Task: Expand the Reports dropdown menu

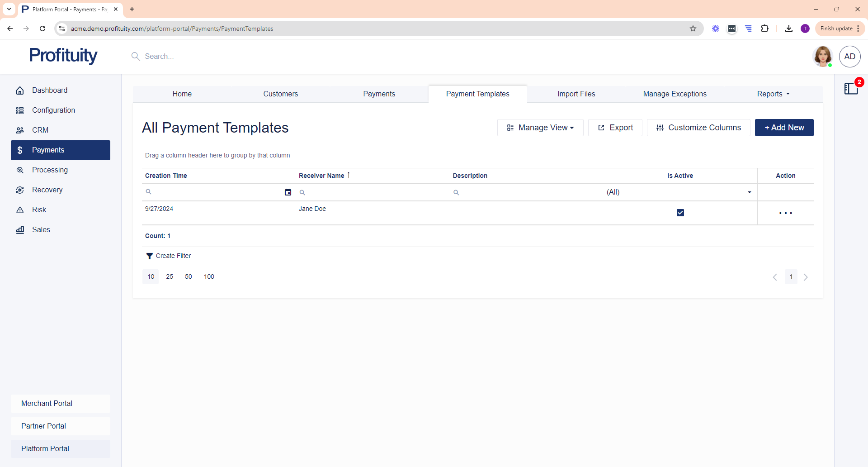Action: coord(773,94)
